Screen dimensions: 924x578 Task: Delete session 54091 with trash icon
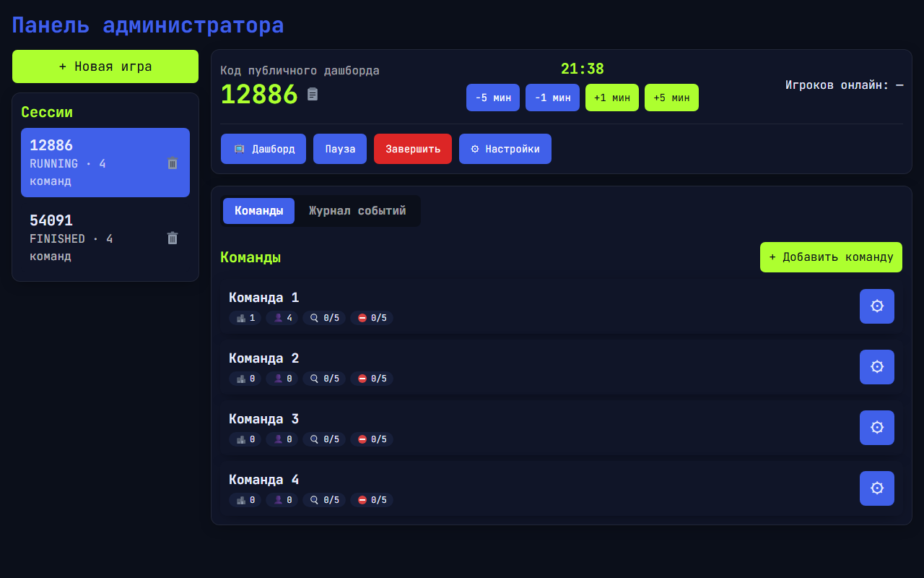(173, 238)
